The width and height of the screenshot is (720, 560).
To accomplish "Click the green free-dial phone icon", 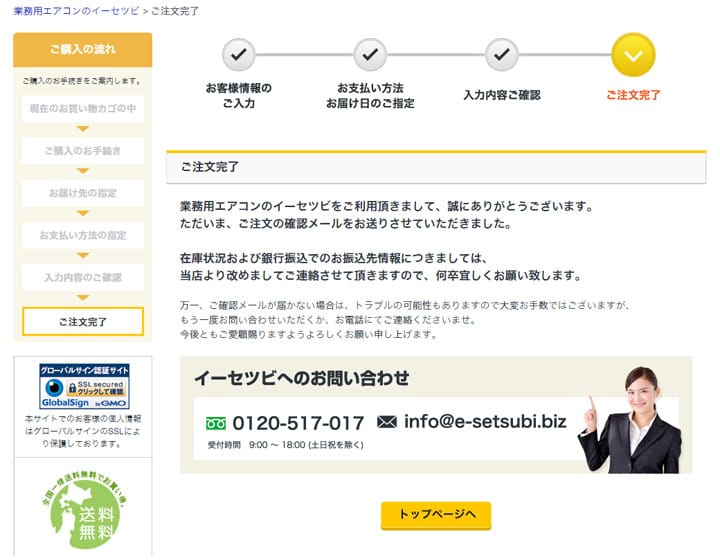I will 216,423.
